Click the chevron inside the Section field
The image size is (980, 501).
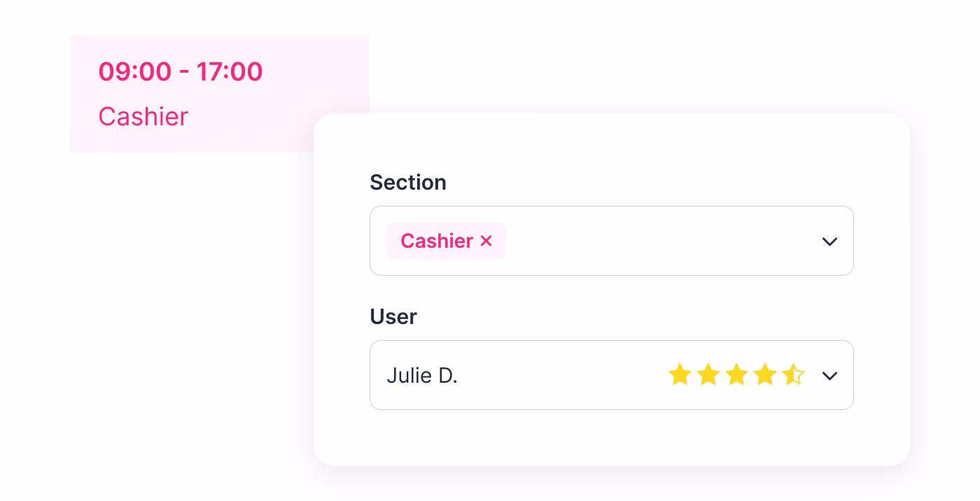click(829, 241)
